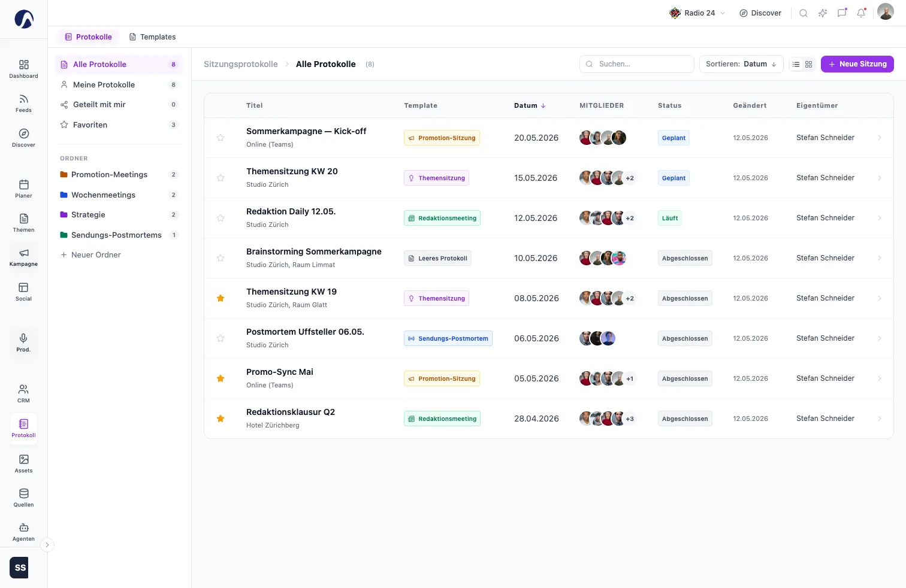Go to Sitzungsprotokolle breadcrumb
The width and height of the screenshot is (906, 588).
tap(240, 64)
